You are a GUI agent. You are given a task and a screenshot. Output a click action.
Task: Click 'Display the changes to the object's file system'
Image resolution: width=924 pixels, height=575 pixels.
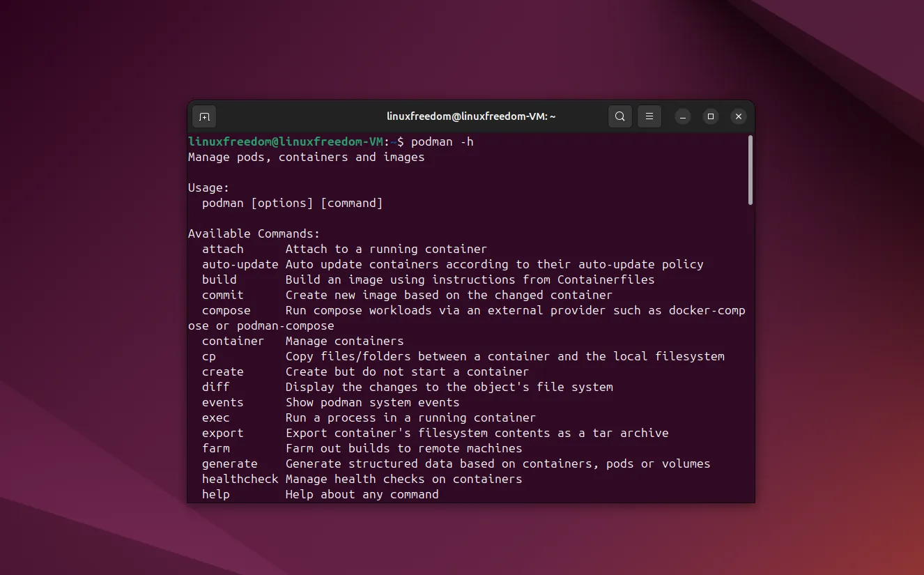tap(449, 387)
